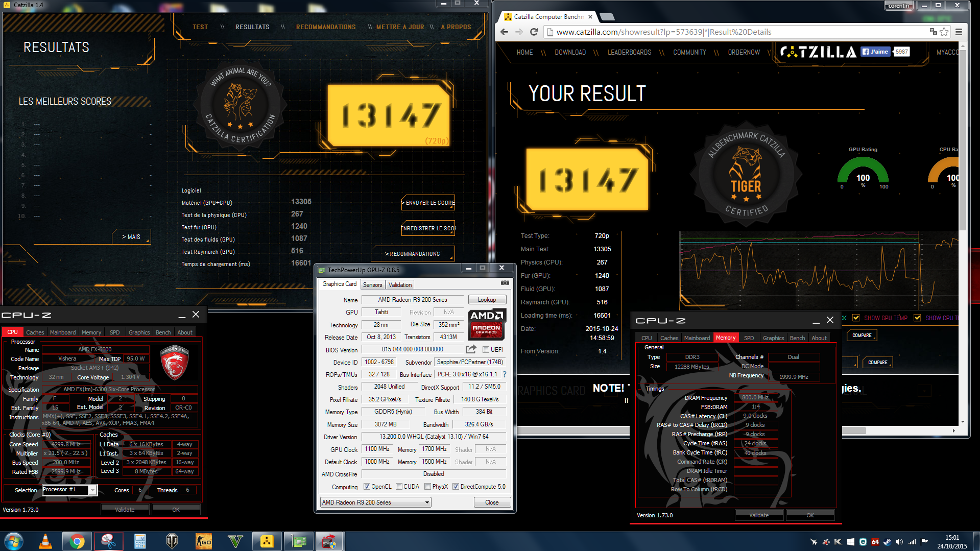Click the Catzilla logo on the website

[818, 52]
